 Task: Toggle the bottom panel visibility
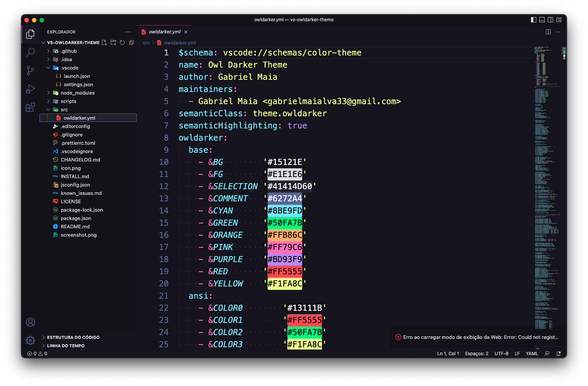click(542, 20)
